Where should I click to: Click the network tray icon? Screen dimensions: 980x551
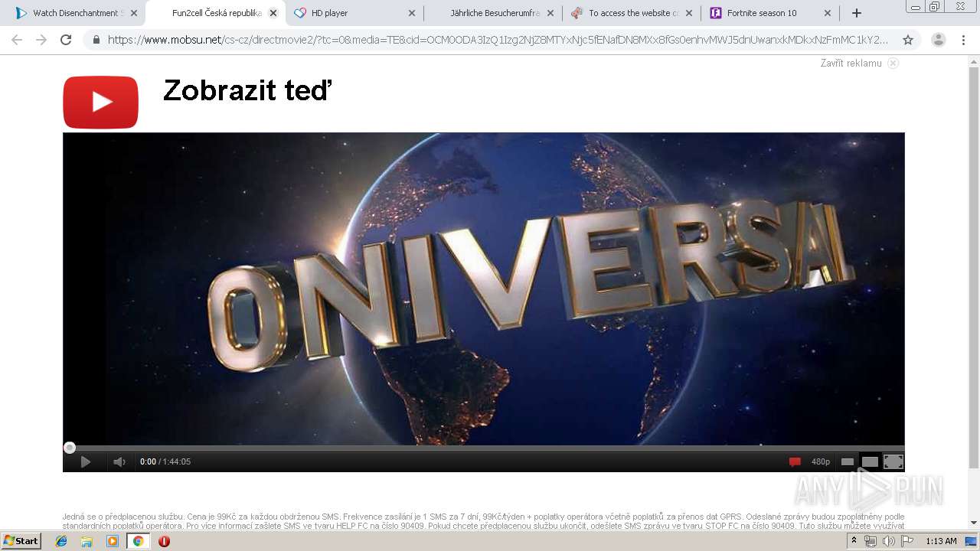pyautogui.click(x=871, y=541)
